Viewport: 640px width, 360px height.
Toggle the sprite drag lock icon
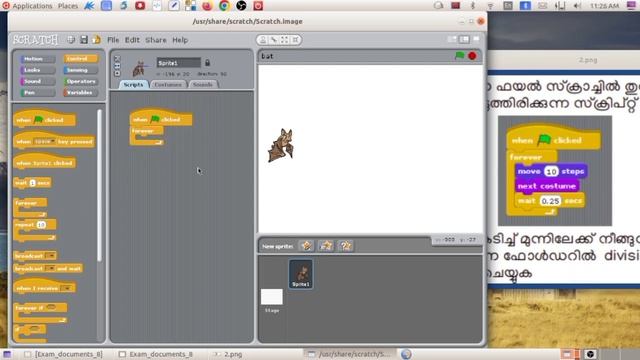coord(207,63)
